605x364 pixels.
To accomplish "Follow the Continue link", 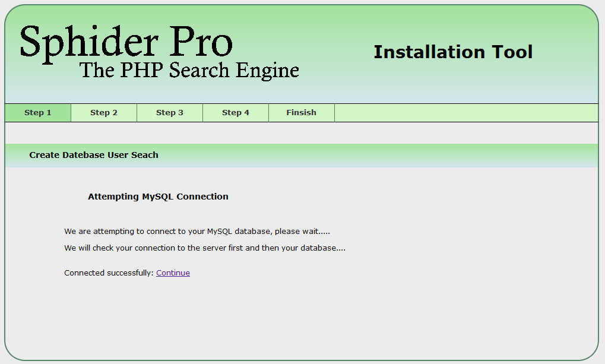I will point(173,273).
